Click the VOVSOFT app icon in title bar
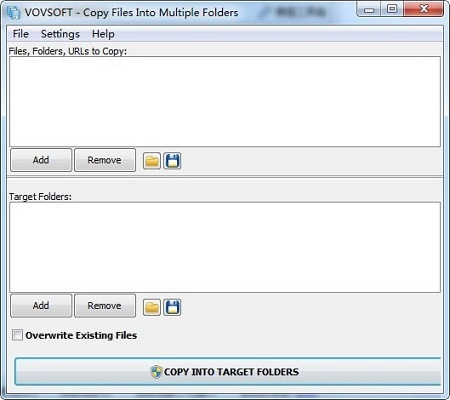 coord(13,12)
